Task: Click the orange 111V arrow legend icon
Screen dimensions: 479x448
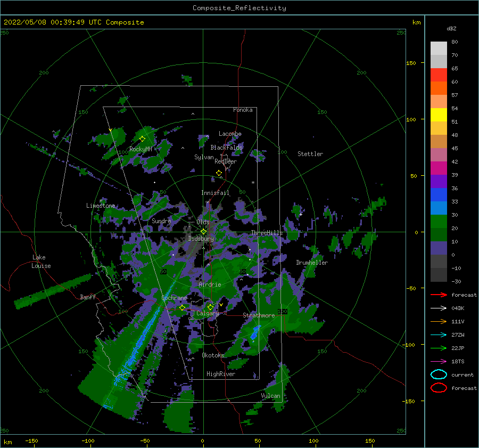Action: coord(439,321)
